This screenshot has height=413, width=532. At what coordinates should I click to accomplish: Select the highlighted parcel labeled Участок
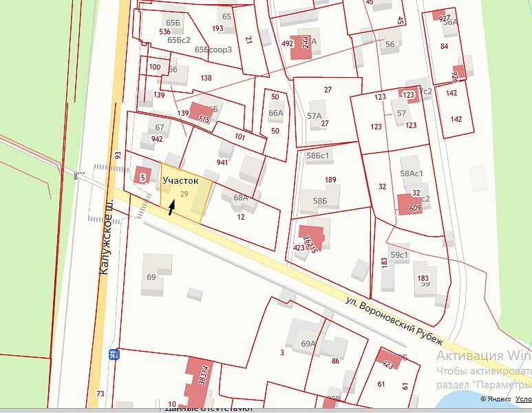185,194
